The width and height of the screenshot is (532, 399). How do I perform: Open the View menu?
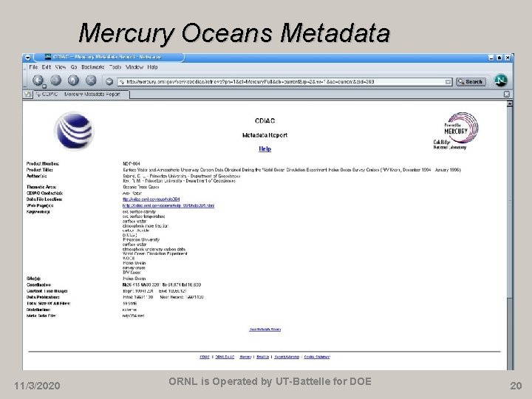(x=61, y=67)
